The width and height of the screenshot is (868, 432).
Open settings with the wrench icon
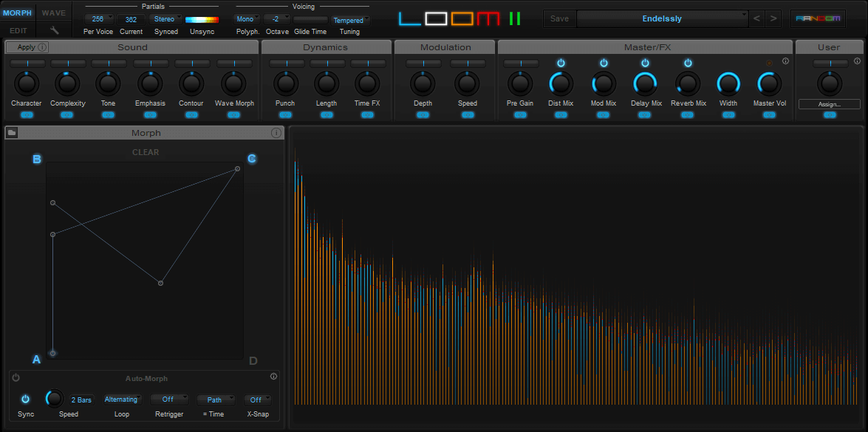coord(54,30)
